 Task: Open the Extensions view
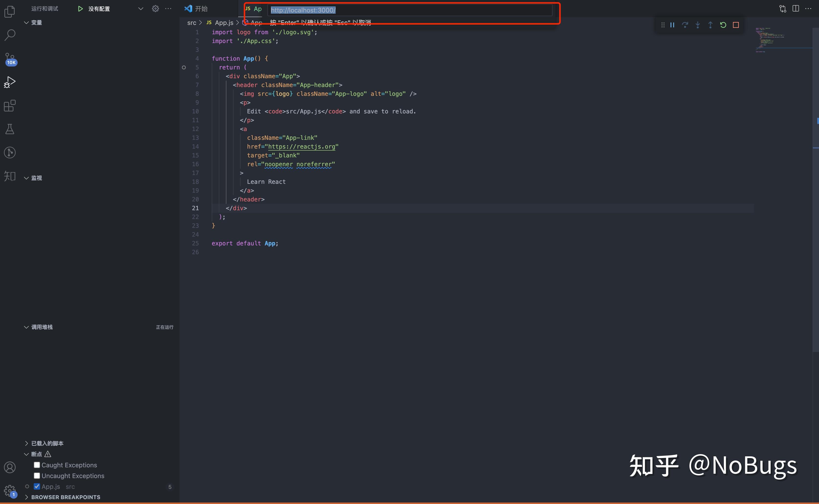(x=10, y=106)
